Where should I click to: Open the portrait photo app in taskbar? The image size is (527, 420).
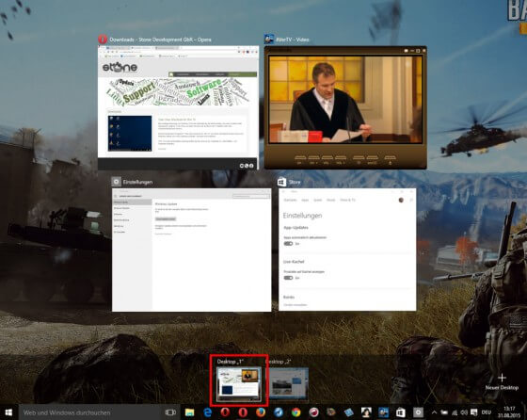tap(366, 412)
